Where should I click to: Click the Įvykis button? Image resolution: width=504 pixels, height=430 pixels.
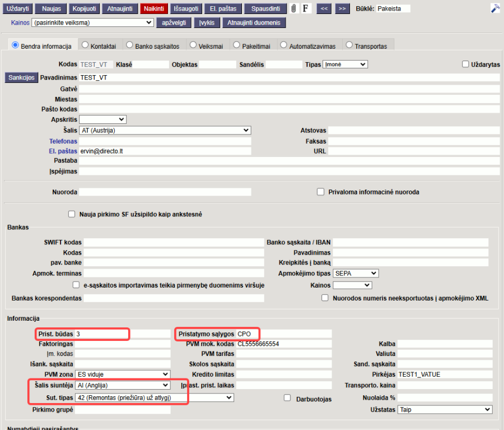[207, 23]
